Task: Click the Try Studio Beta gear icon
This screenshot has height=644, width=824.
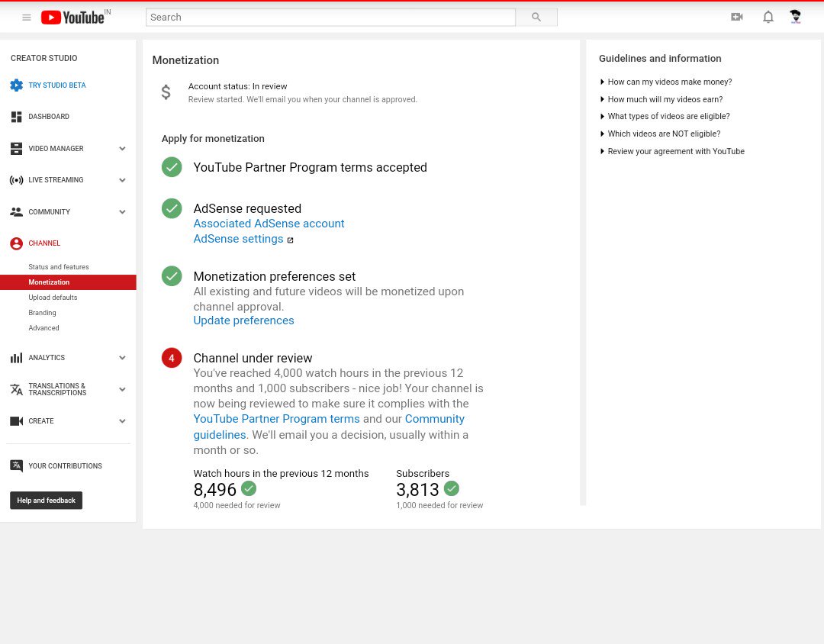Action: 16,85
